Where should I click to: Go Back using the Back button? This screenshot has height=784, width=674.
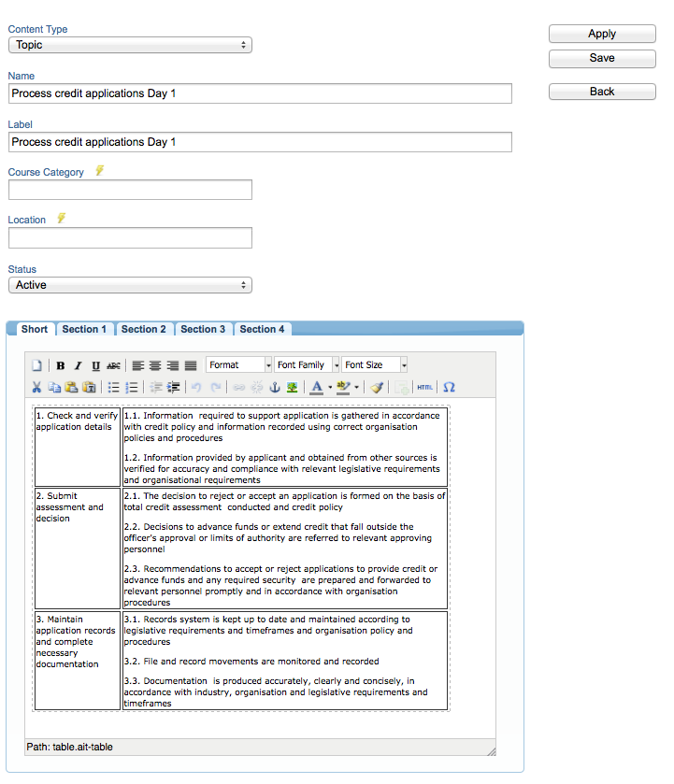(x=602, y=92)
